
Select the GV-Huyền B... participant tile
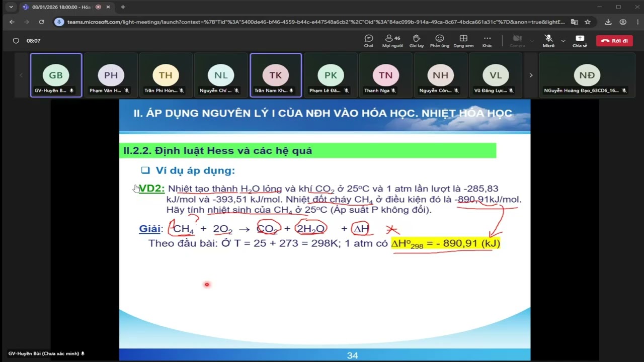pos(56,75)
